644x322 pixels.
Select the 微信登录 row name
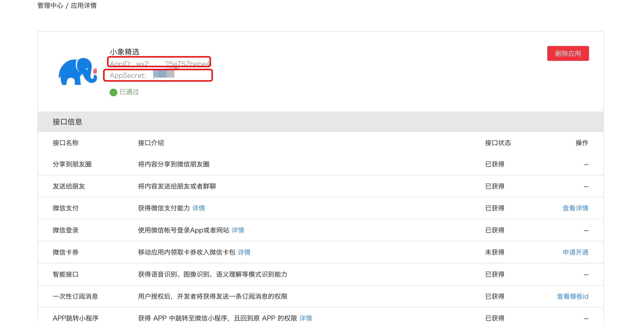click(x=65, y=230)
